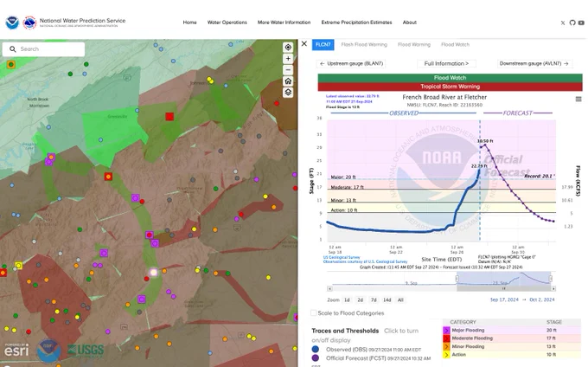This screenshot has height=367, width=588.
Task: Click the National Weather Service logo
Action: click(x=29, y=23)
